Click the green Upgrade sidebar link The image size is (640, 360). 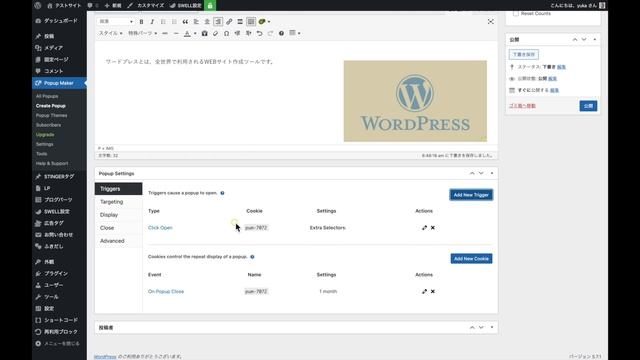[45, 135]
